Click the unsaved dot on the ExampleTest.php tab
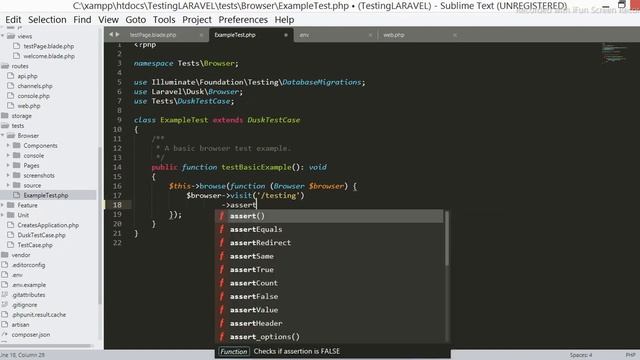640x360 pixels. pyautogui.click(x=286, y=35)
